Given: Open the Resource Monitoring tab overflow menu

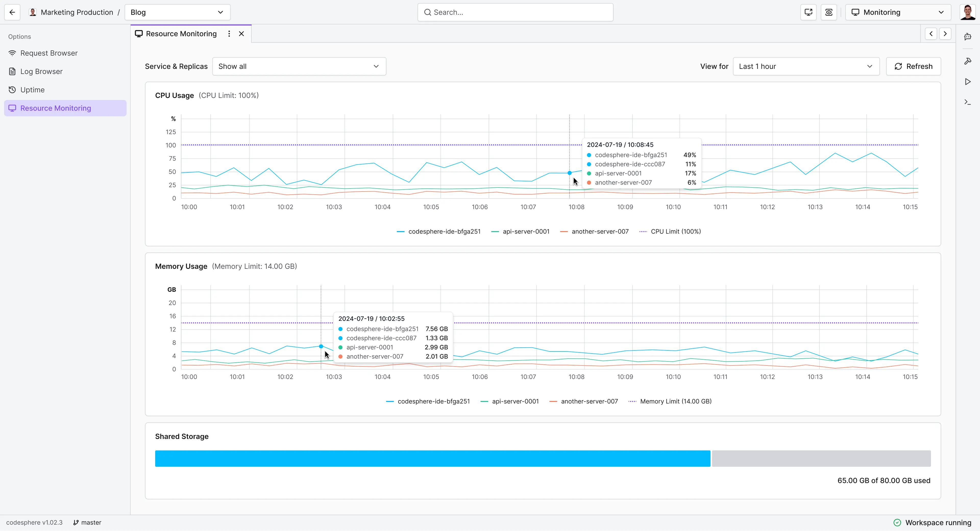Looking at the screenshot, I should coord(229,33).
